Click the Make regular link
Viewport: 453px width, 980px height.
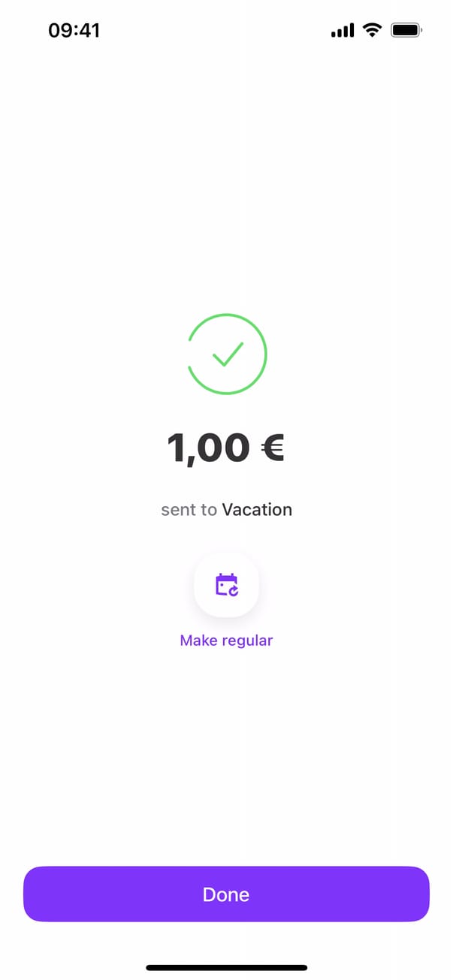226,641
